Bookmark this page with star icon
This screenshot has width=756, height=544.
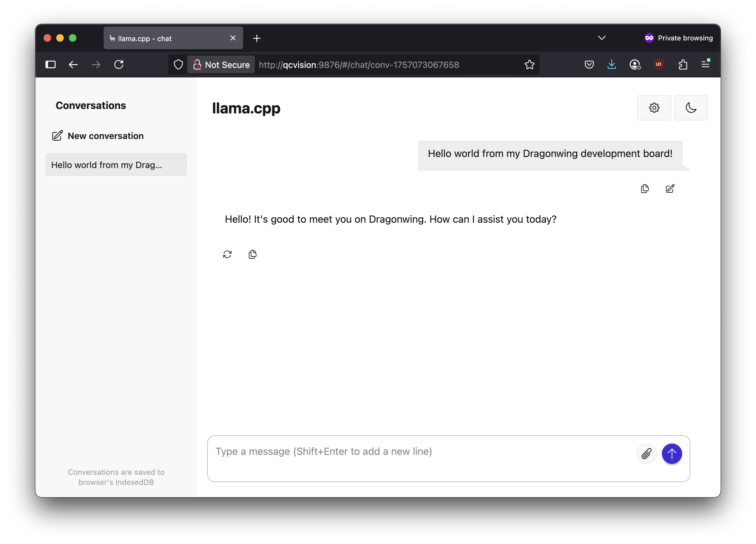[529, 65]
